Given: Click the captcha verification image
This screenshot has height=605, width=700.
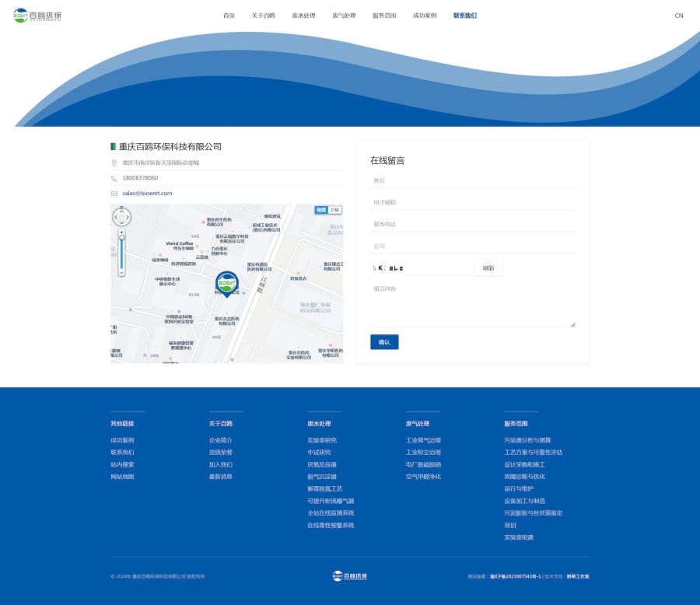Looking at the screenshot, I should tap(388, 268).
